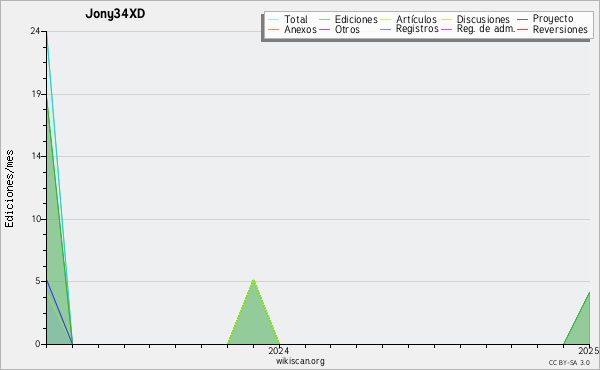Click the 'CC BY-SA 3.0' license text
Screen dimensions: 600x370
569,362
